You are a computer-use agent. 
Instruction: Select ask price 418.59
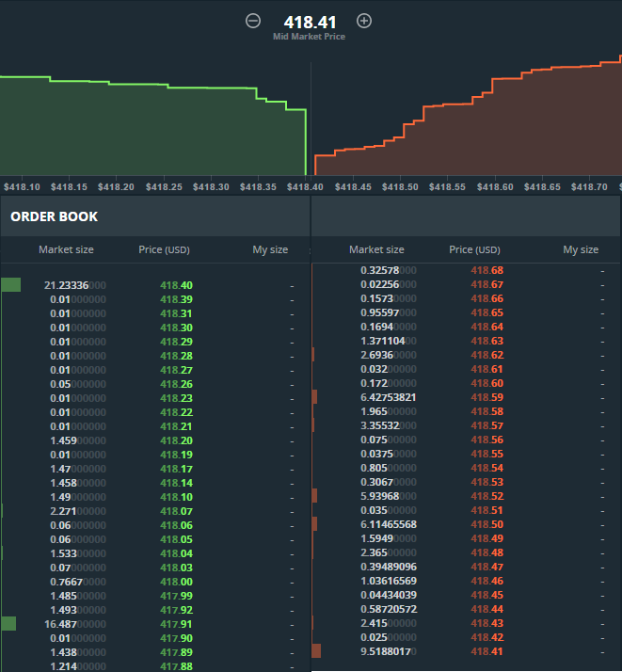487,397
